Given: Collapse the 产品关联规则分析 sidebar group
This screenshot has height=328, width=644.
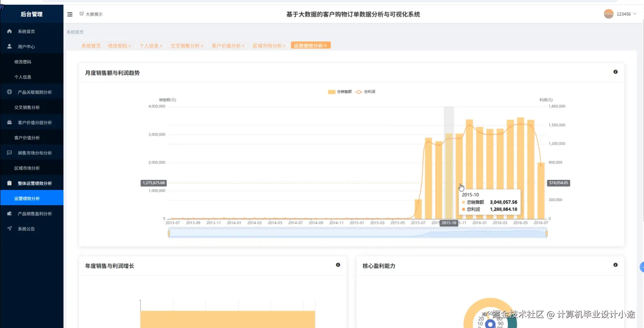Looking at the screenshot, I should 32,92.
